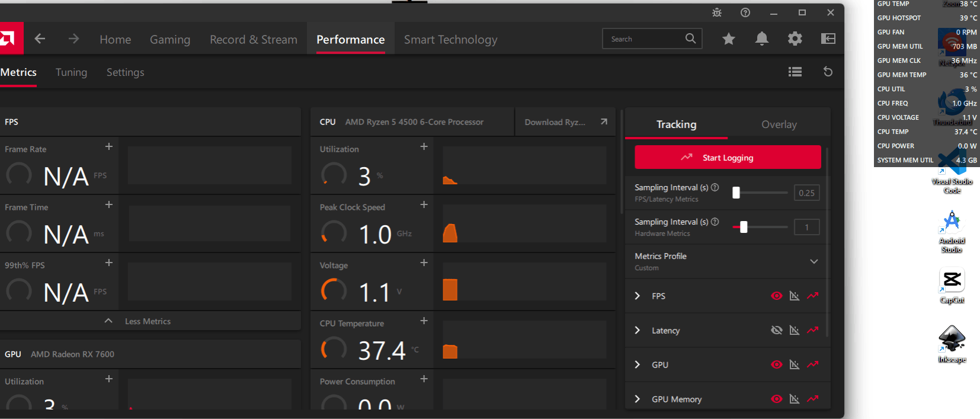Open Android Studio desktop shortcut
980x419 pixels.
952,232
